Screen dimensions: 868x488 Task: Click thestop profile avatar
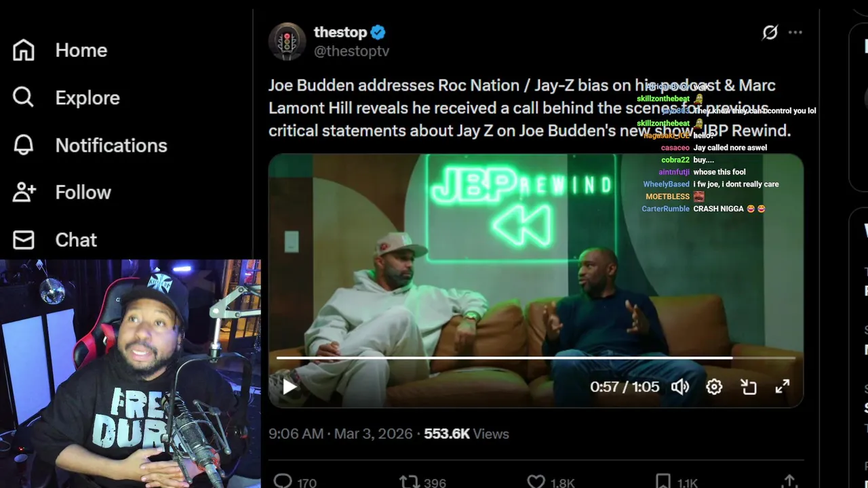point(287,41)
